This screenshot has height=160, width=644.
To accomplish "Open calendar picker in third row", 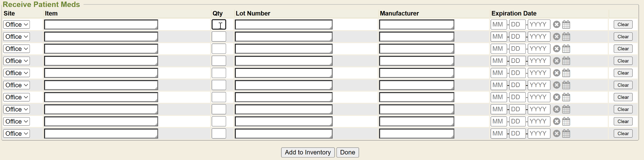I will tap(566, 49).
